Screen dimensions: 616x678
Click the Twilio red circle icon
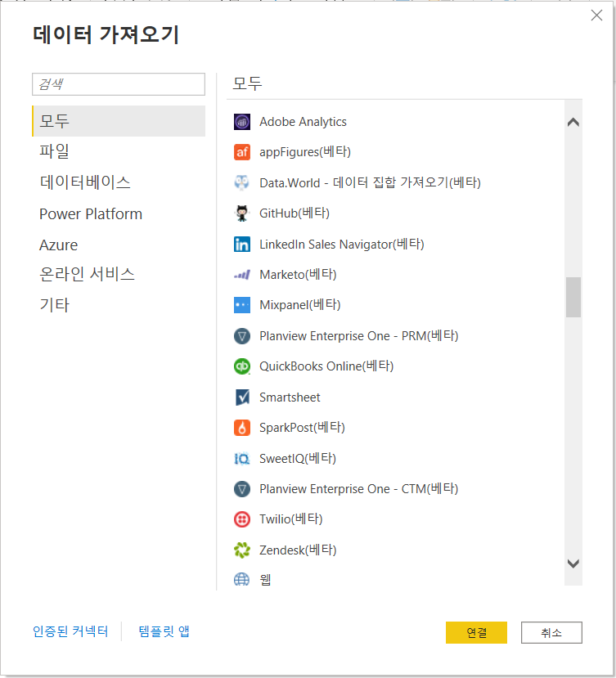click(242, 519)
